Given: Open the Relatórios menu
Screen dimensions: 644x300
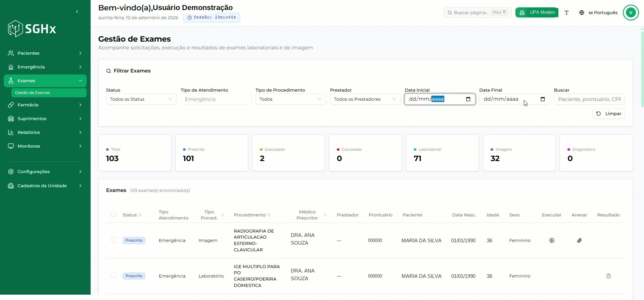Looking at the screenshot, I should pos(45,132).
